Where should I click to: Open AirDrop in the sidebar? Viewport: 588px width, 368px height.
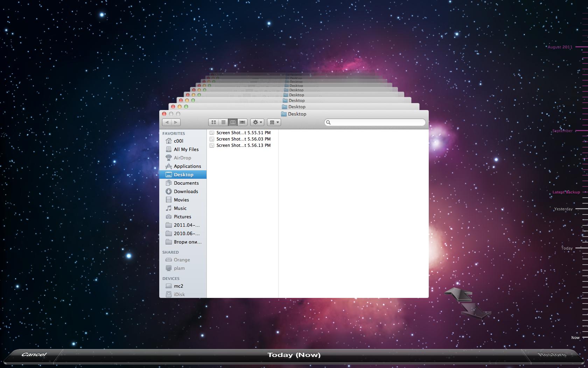tap(183, 158)
